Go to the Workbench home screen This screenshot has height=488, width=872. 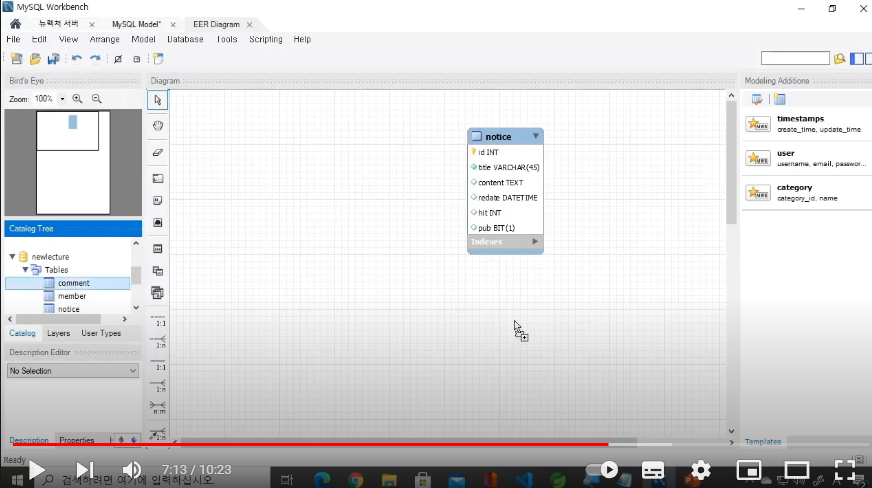click(16, 24)
